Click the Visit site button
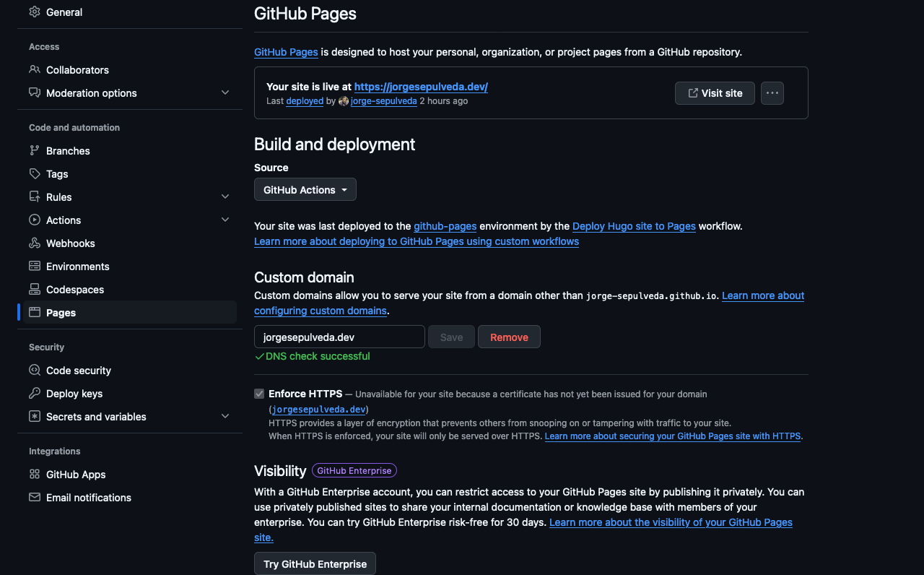924x575 pixels. pos(715,93)
